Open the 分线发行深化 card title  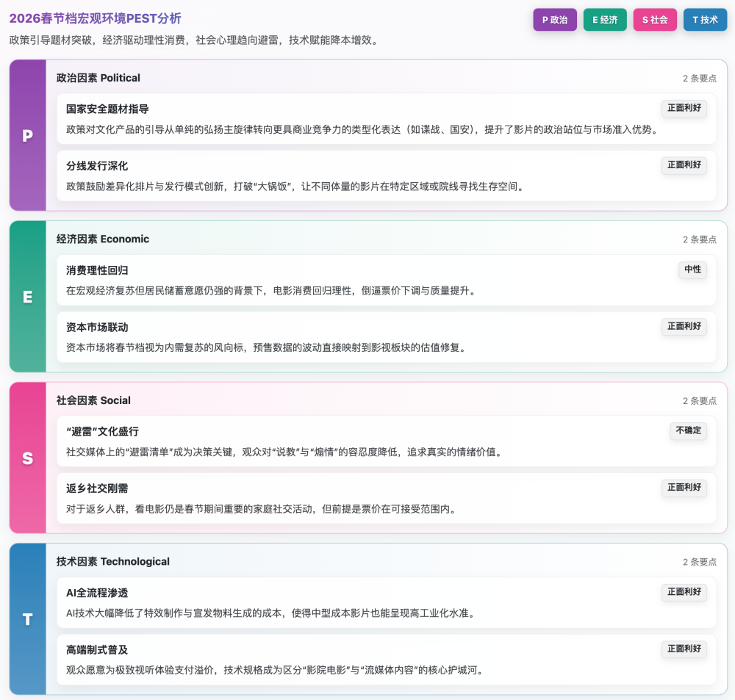coord(97,166)
